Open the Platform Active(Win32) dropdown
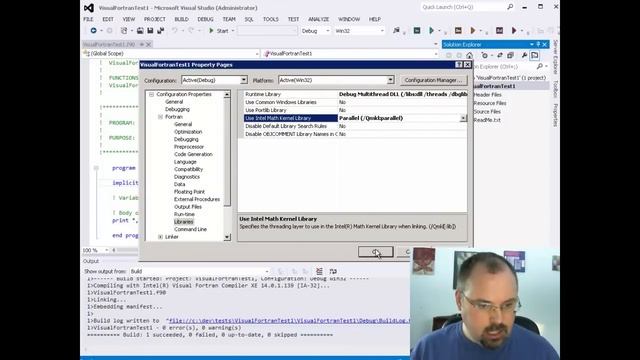The width and height of the screenshot is (640, 360). (390, 80)
